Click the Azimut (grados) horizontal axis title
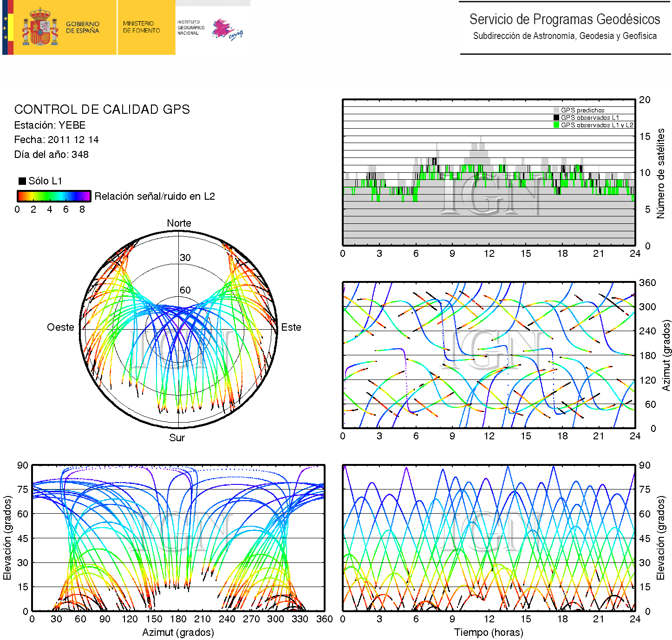672x640 pixels. click(178, 633)
